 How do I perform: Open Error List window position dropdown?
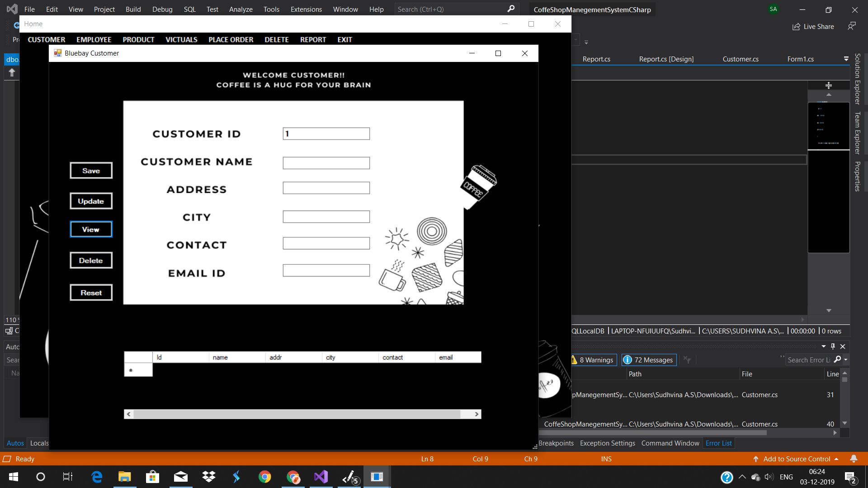click(x=823, y=347)
